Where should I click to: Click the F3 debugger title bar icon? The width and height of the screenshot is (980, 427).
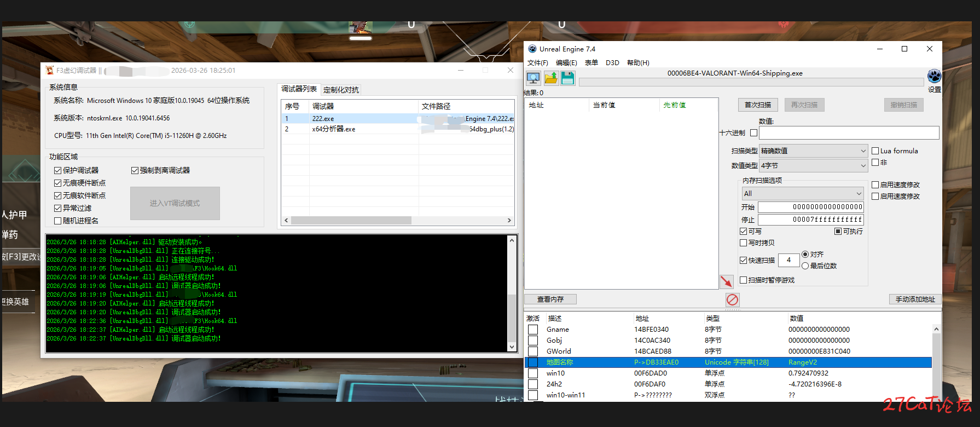click(x=50, y=71)
